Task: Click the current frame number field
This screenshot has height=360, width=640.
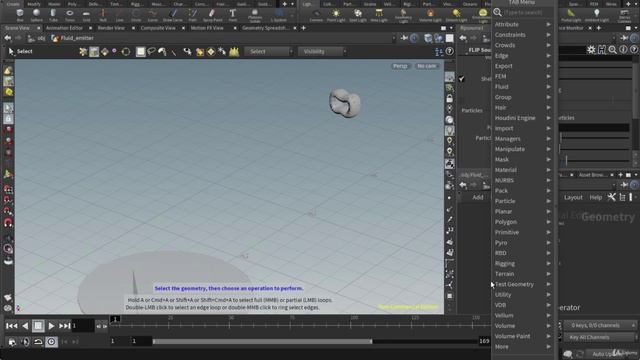Action: click(82, 326)
